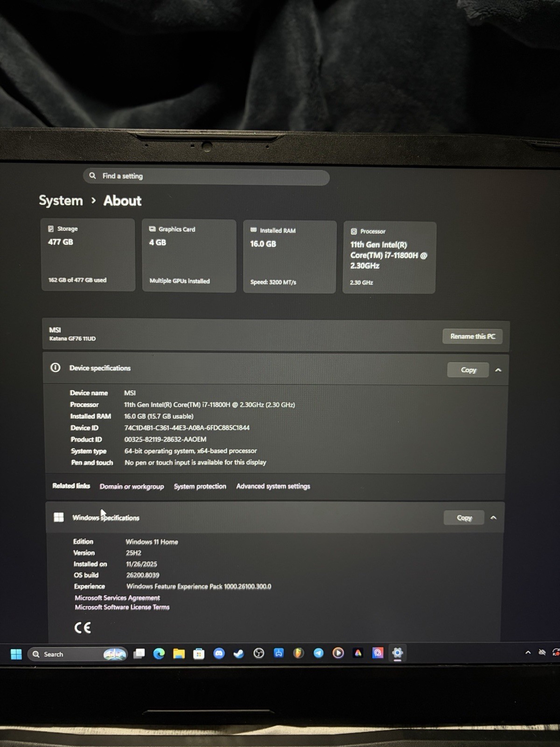This screenshot has height=747, width=560.
Task: Open Telegram from the taskbar
Action: (318, 653)
